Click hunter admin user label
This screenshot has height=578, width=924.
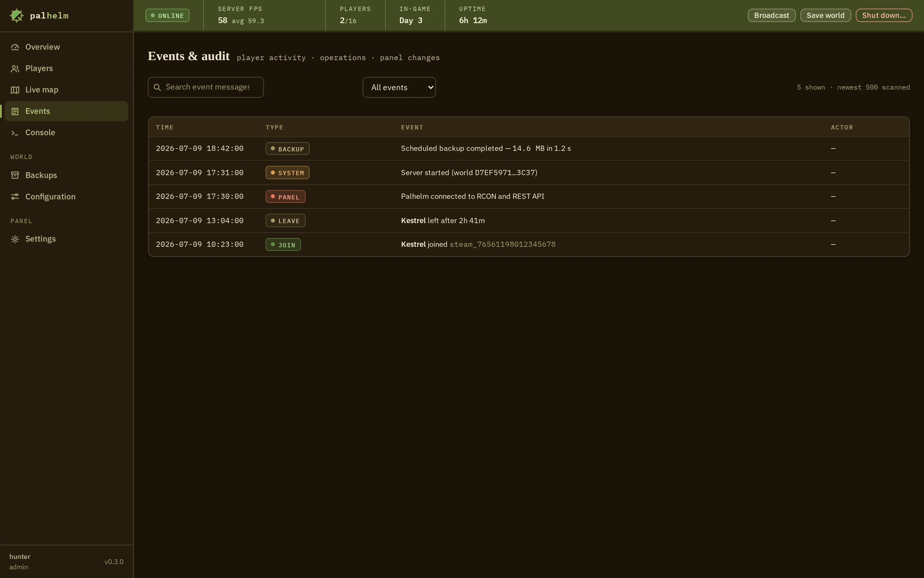19,562
